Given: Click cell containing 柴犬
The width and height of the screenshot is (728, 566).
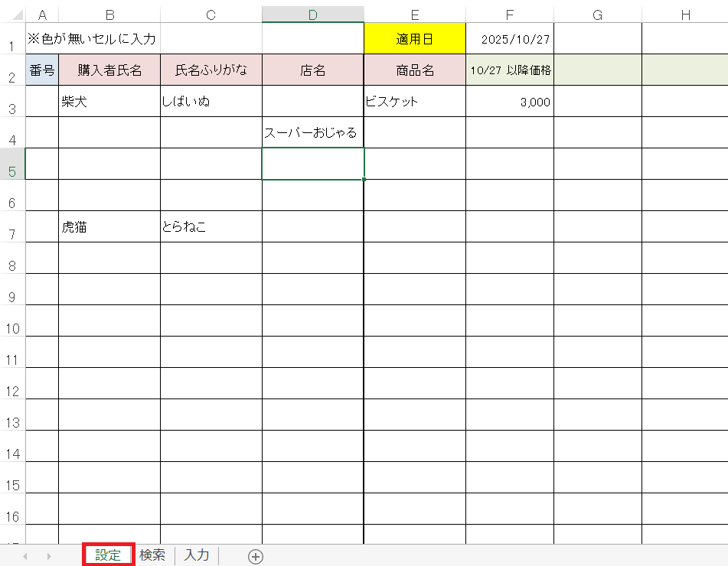Looking at the screenshot, I should click(109, 101).
